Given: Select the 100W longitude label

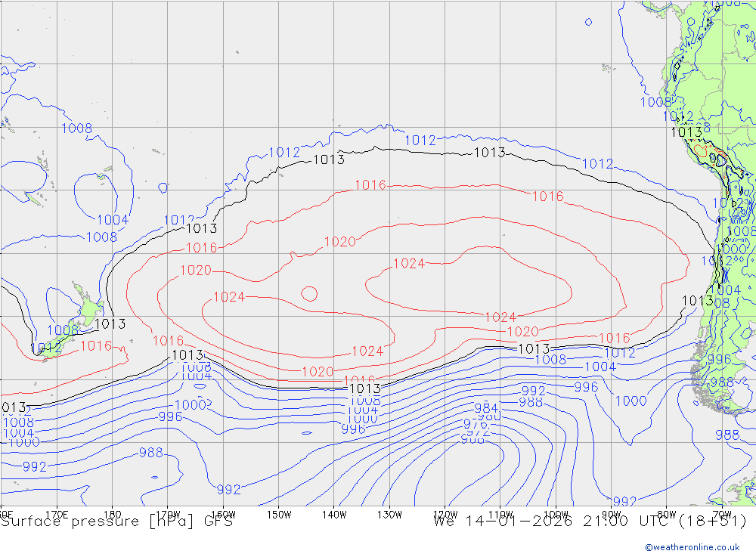Looking at the screenshot, I should tap(556, 515).
